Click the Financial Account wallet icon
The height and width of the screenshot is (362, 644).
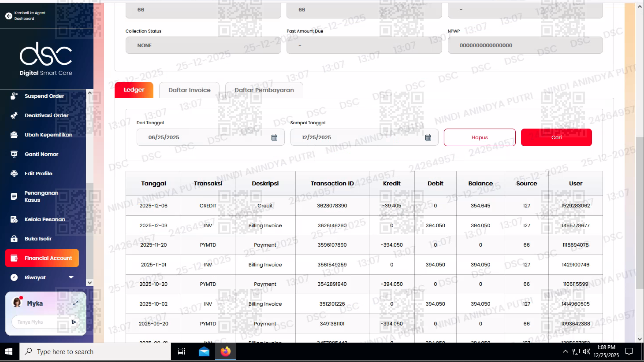(14, 258)
